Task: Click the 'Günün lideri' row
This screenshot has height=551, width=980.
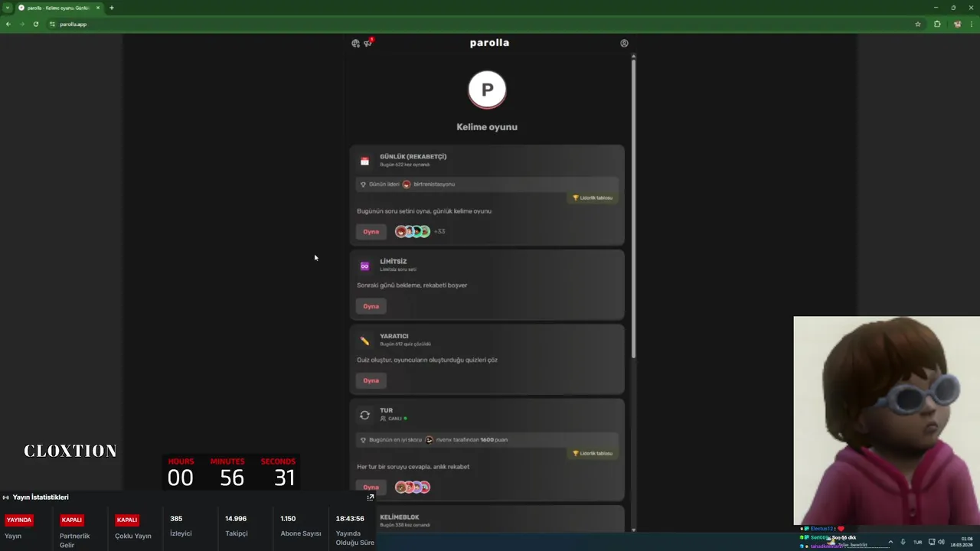Action: [x=487, y=184]
